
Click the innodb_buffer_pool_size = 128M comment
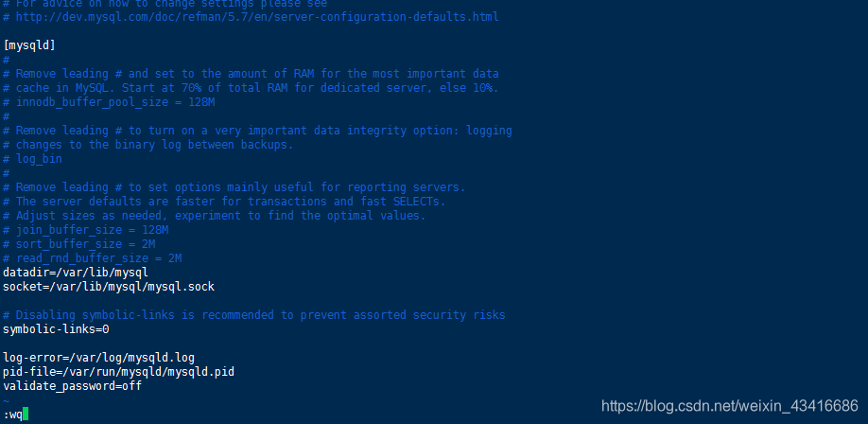click(x=109, y=102)
